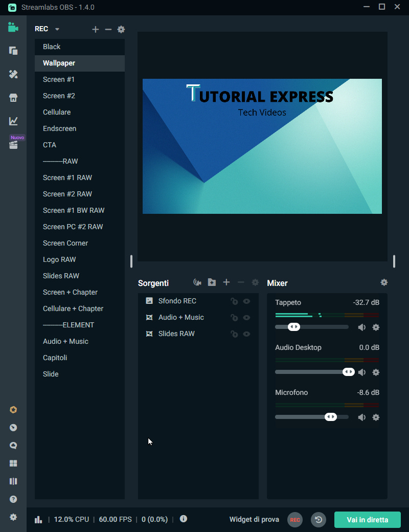Expand the REC scene collection dropdown
Viewport: 409px width, 532px height.
pos(57,29)
